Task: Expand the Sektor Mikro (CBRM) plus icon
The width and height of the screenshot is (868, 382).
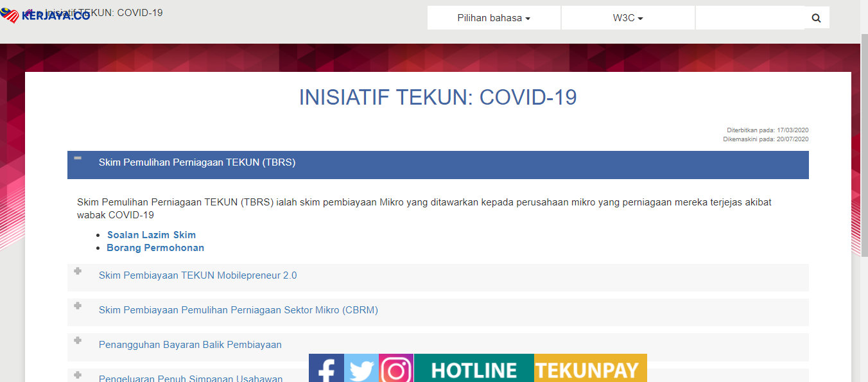Action: tap(78, 306)
